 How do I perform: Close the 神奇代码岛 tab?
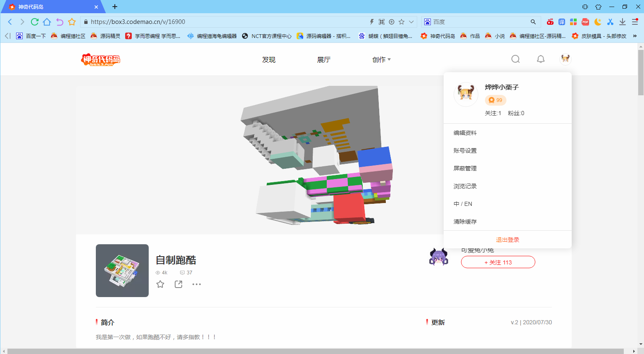coord(96,7)
